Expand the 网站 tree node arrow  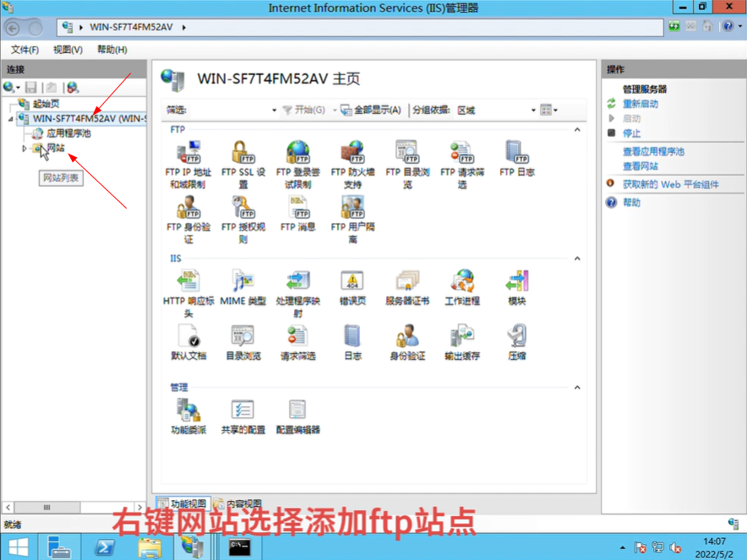pyautogui.click(x=25, y=149)
